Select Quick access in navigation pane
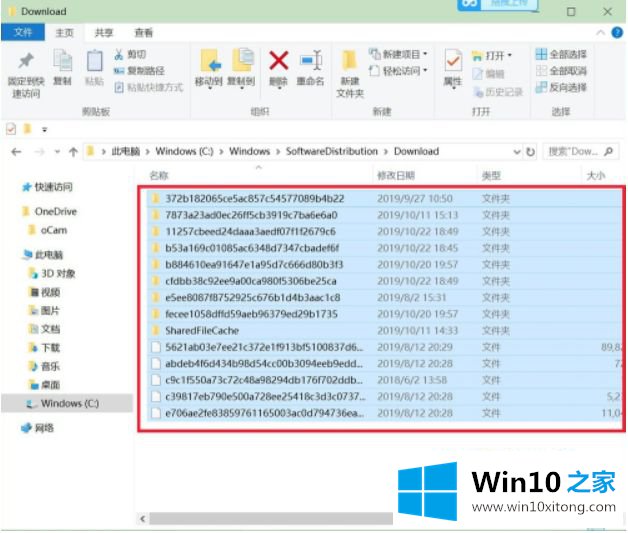 (47, 187)
